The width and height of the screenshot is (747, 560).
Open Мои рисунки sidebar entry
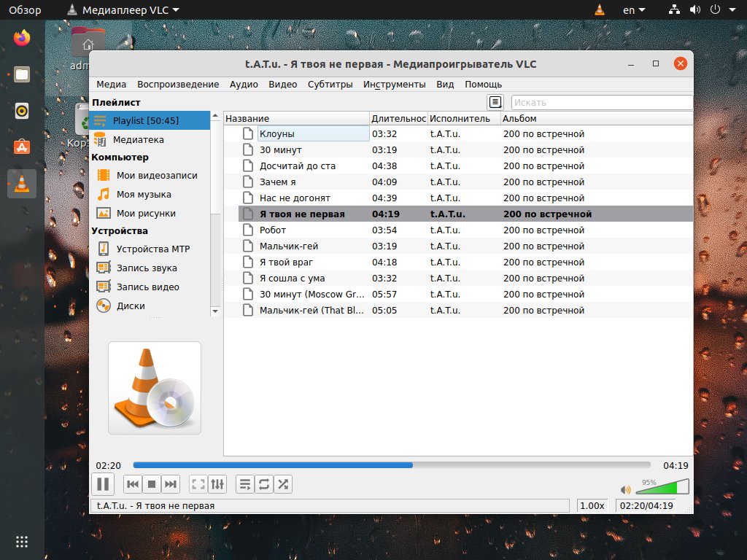click(x=150, y=214)
